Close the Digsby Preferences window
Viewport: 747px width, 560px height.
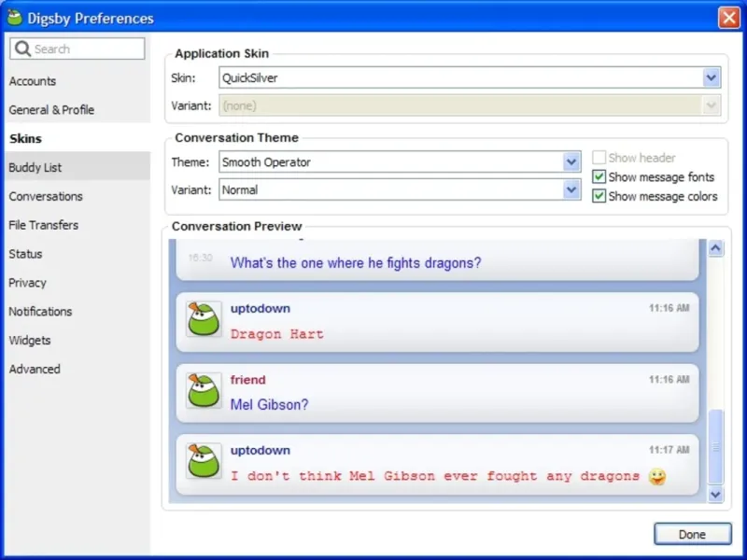click(728, 18)
